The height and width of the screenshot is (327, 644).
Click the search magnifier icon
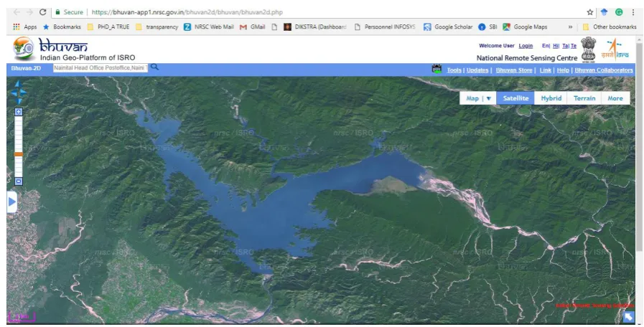click(154, 67)
